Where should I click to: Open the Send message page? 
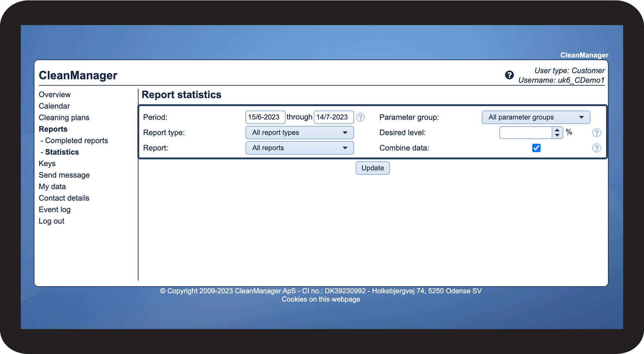64,175
